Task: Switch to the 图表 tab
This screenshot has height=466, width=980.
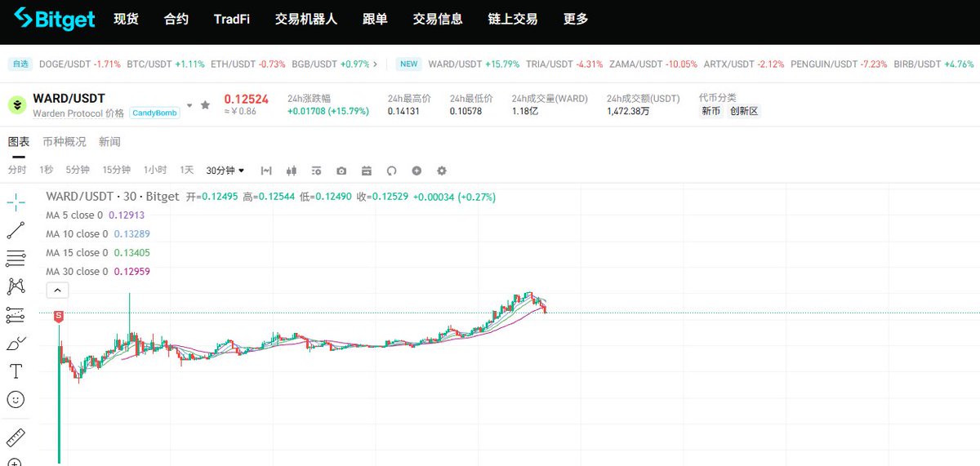Action: click(19, 141)
